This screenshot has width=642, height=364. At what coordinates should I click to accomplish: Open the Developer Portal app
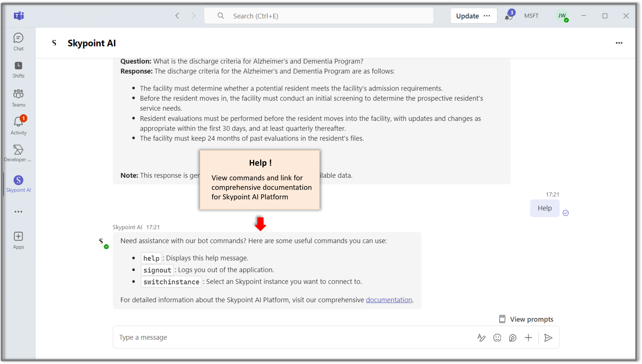tap(18, 153)
